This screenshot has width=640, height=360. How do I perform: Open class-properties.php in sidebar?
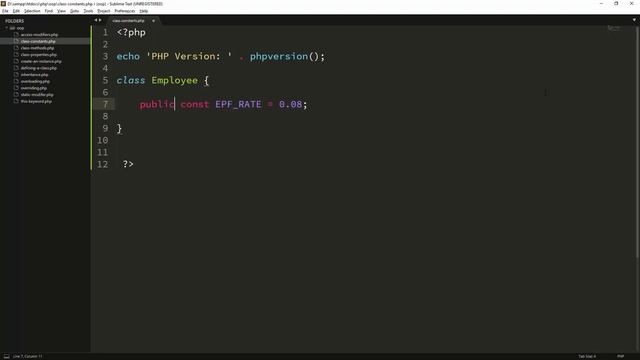[38, 55]
